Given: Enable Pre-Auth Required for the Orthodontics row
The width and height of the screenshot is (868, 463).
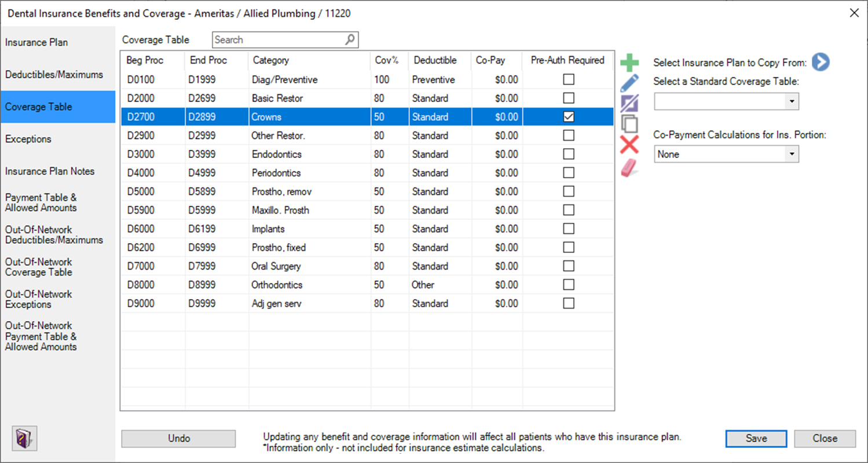Looking at the screenshot, I should point(569,285).
